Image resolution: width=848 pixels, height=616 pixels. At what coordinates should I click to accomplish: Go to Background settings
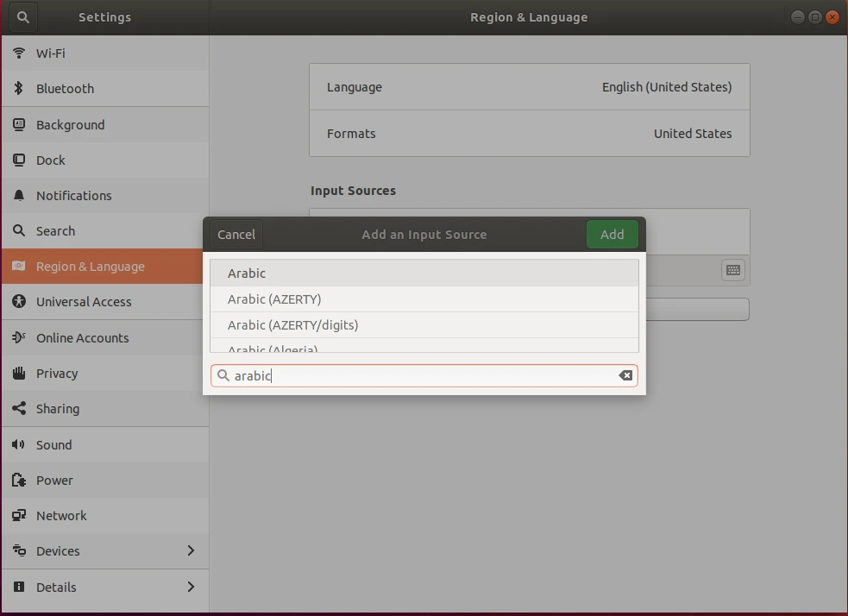coord(105,124)
